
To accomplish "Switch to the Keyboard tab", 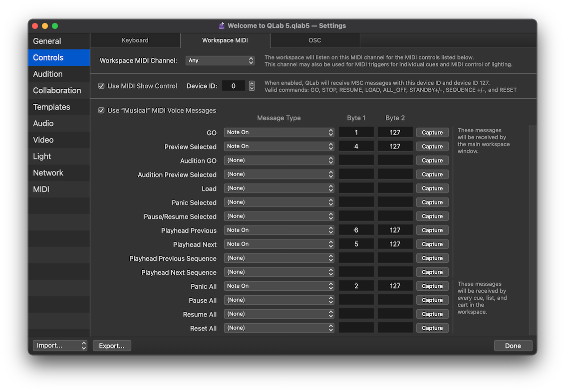I will pyautogui.click(x=135, y=40).
